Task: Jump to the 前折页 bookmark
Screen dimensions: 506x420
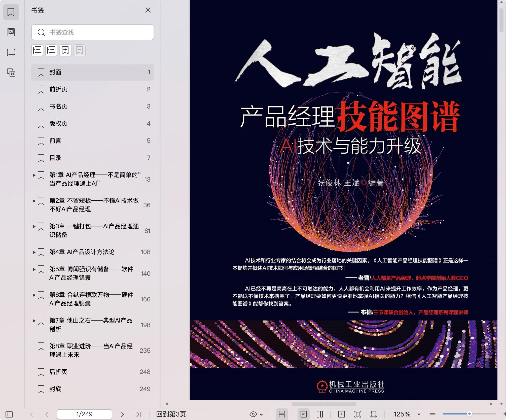Action: point(92,89)
